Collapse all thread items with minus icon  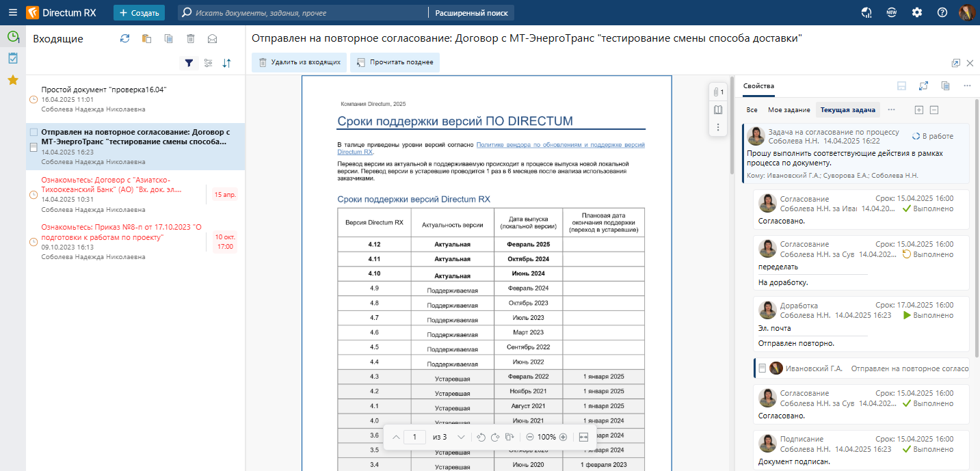[x=933, y=109]
